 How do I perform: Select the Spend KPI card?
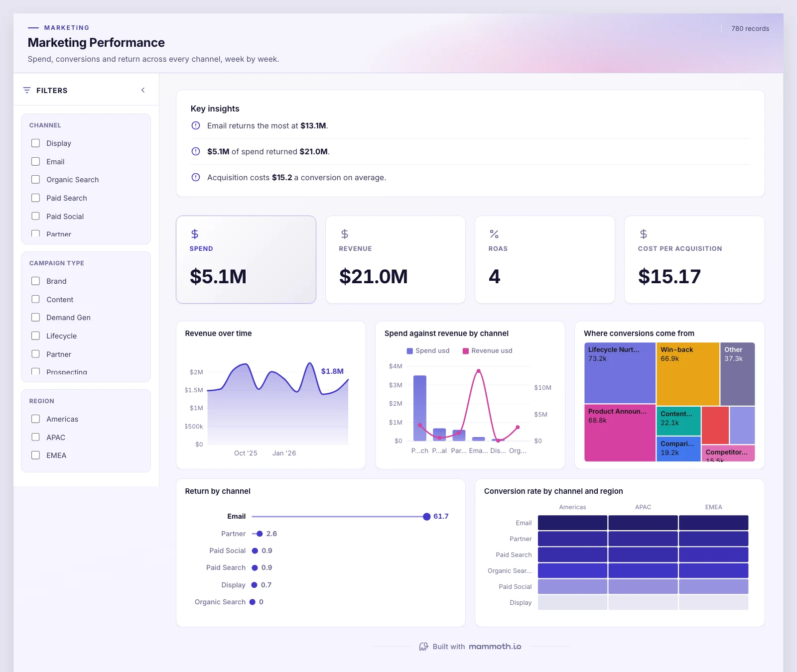point(246,259)
